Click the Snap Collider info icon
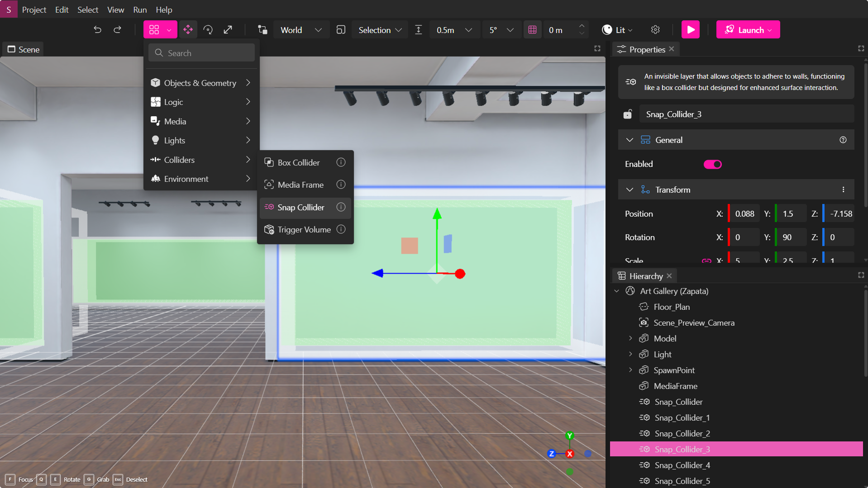 tap(341, 207)
